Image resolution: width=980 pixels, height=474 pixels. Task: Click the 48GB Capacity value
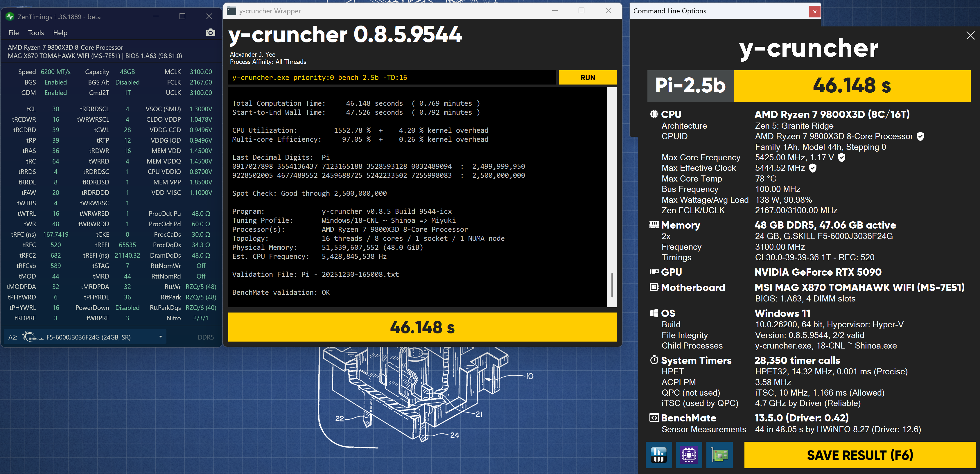point(128,72)
